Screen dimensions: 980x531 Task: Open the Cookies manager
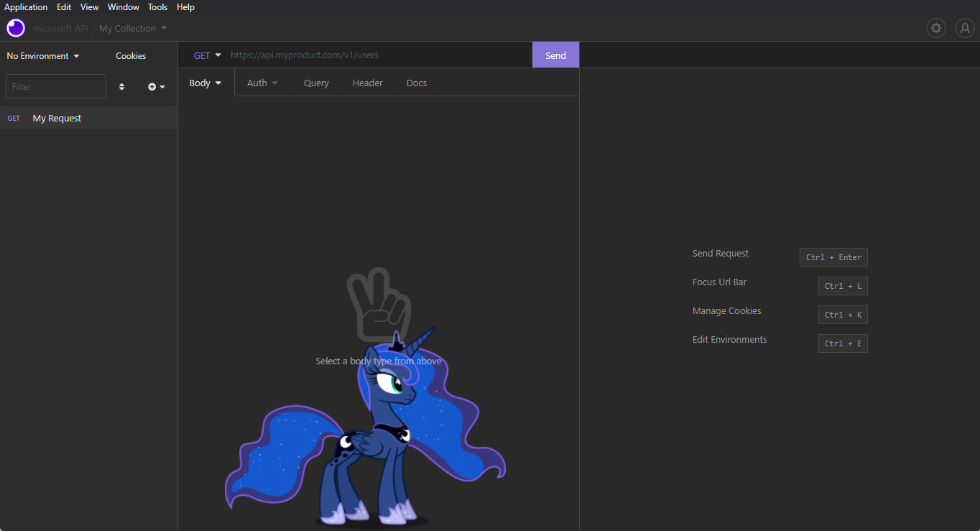pyautogui.click(x=131, y=56)
